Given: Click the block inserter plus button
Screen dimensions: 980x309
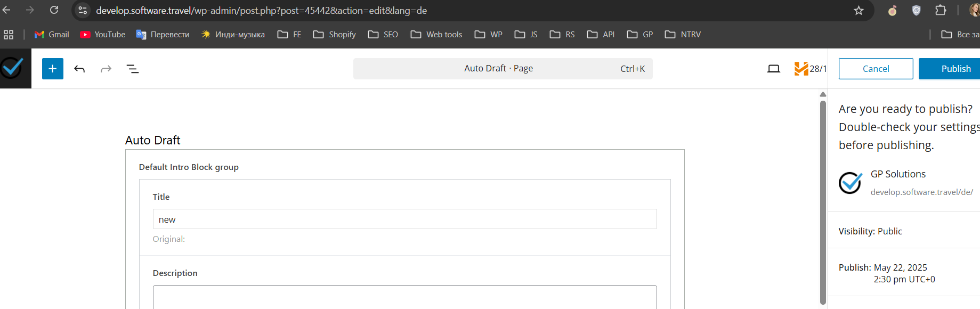Looking at the screenshot, I should (53, 69).
